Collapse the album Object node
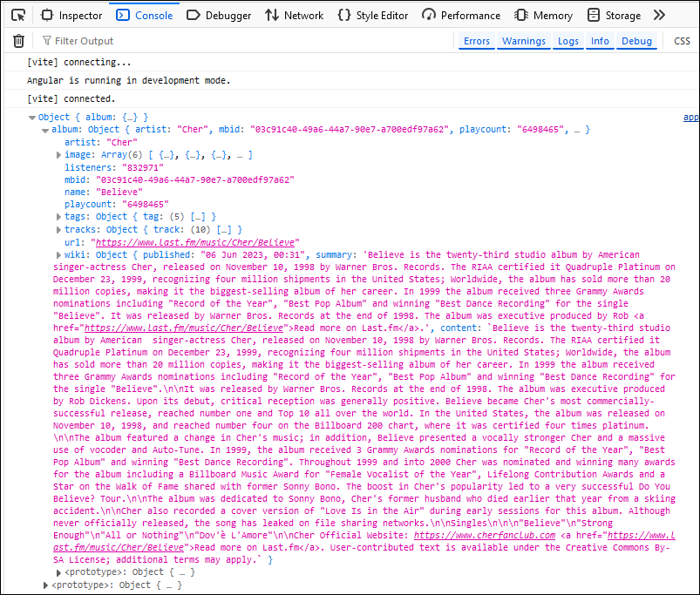Viewport: 700px width, 595px height. [x=45, y=131]
